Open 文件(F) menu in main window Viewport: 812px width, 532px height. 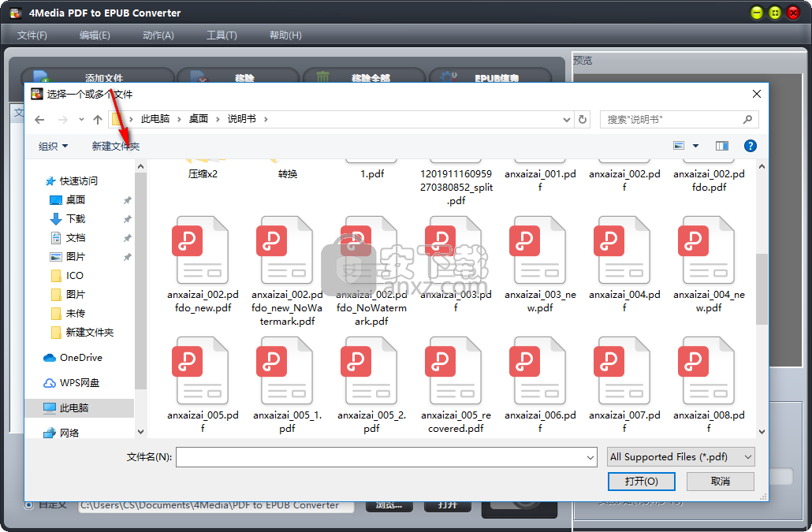pos(32,35)
